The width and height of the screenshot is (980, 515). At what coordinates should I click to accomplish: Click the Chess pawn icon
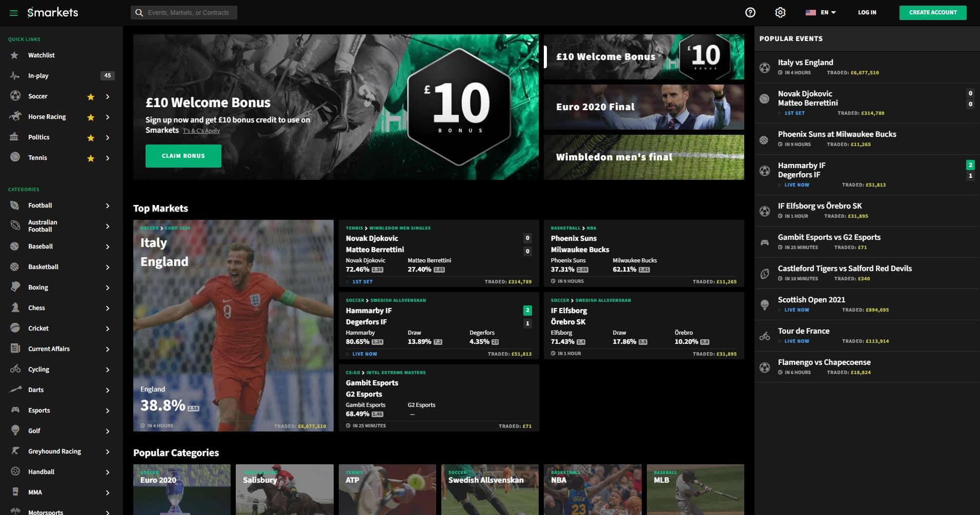coord(15,308)
